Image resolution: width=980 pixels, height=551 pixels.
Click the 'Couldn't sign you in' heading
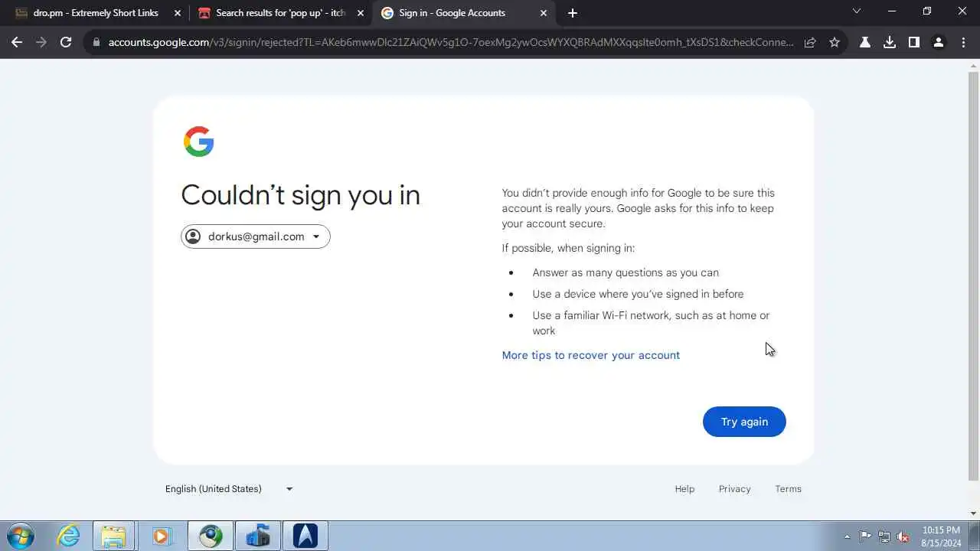click(x=300, y=195)
